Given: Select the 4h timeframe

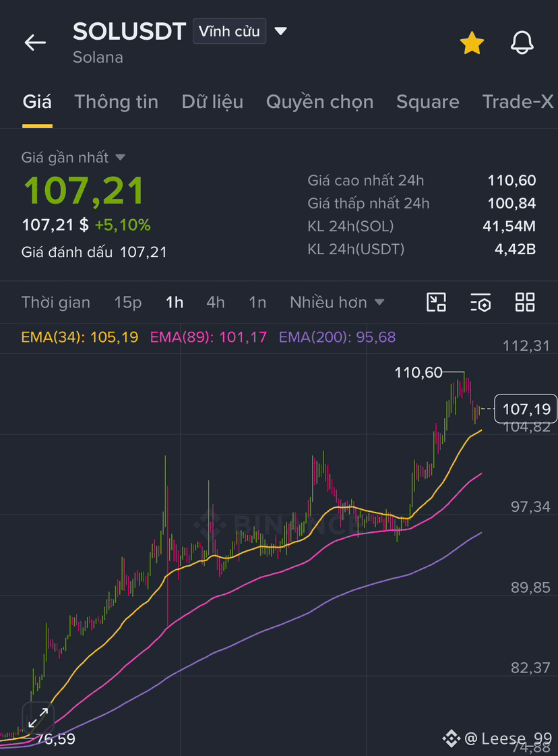Looking at the screenshot, I should 216,302.
